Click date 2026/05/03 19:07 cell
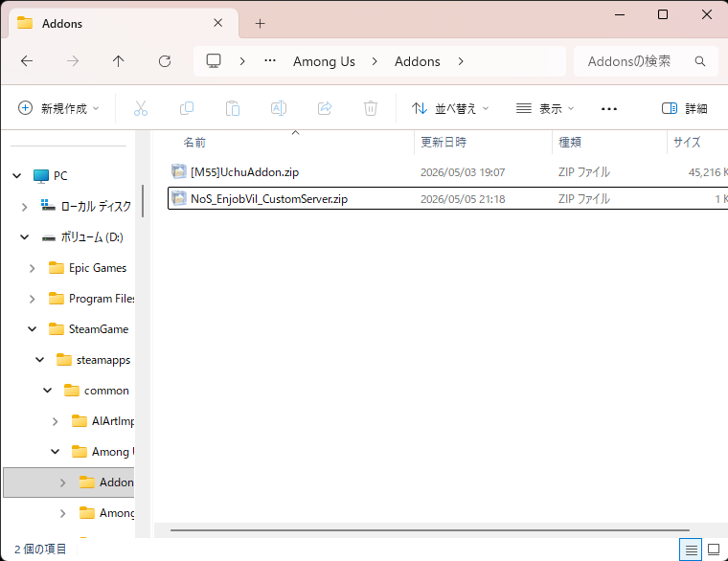The height and width of the screenshot is (561, 728). pyautogui.click(x=463, y=172)
